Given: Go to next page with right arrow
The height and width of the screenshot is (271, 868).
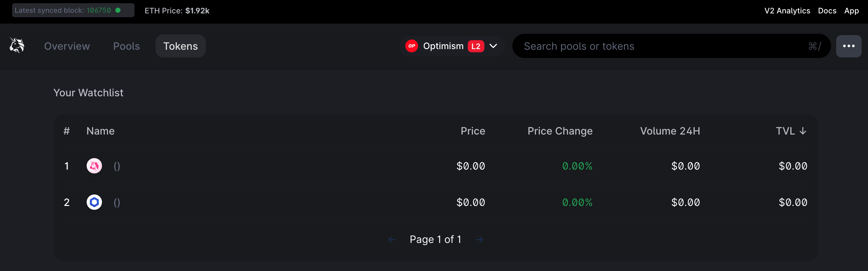Looking at the screenshot, I should (479, 240).
